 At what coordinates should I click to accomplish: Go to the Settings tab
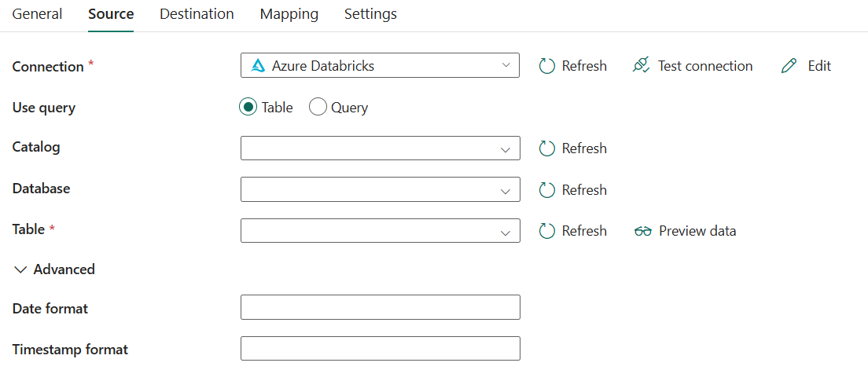[370, 14]
